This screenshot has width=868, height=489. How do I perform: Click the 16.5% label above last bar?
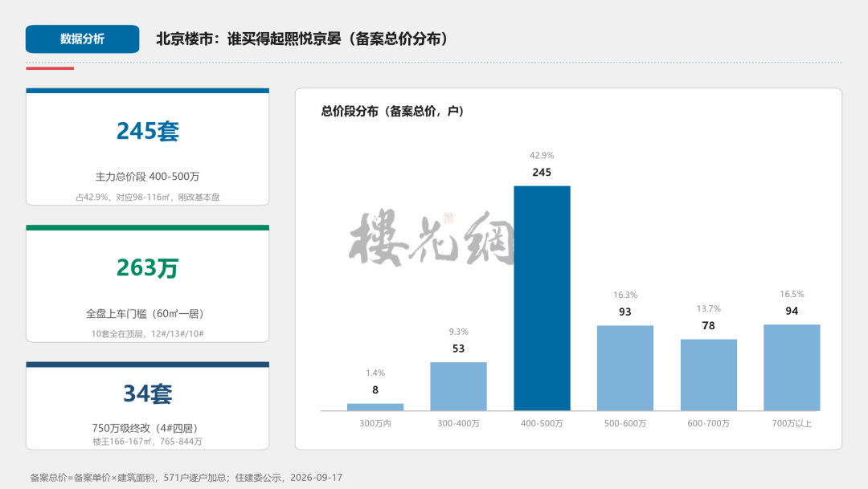pos(792,295)
